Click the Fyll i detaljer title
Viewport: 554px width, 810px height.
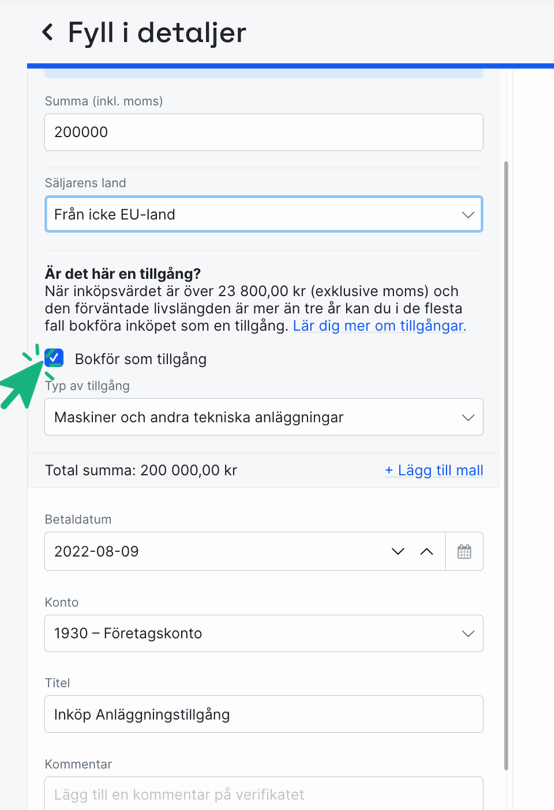[x=157, y=33]
